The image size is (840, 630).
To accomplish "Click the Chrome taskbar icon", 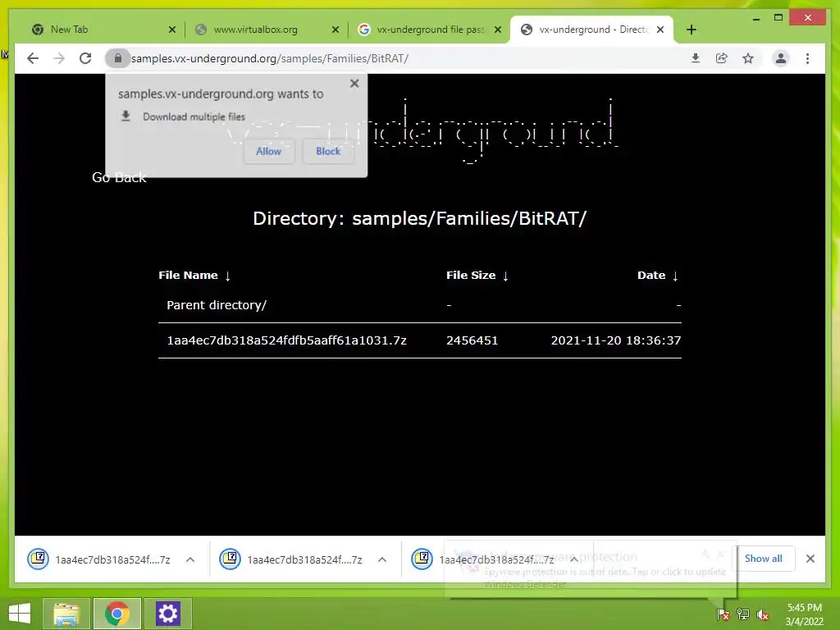I will point(116,614).
